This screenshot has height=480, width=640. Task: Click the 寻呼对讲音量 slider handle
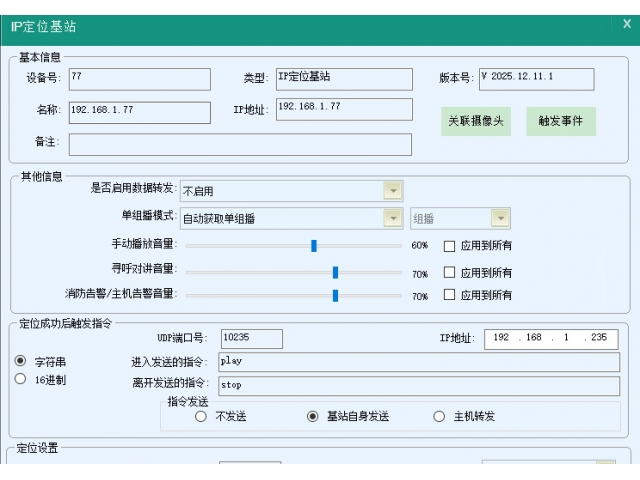click(335, 272)
